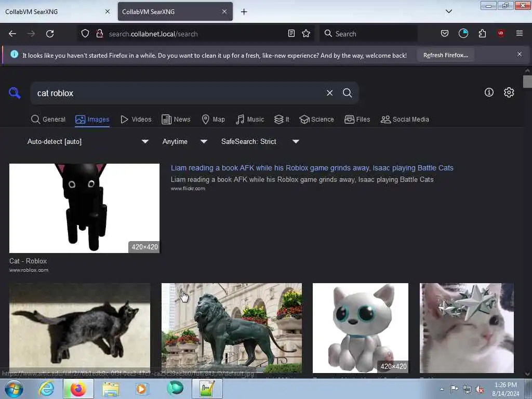The height and width of the screenshot is (399, 532).
Task: Open the Firefox account circle icon
Action: 463,34
